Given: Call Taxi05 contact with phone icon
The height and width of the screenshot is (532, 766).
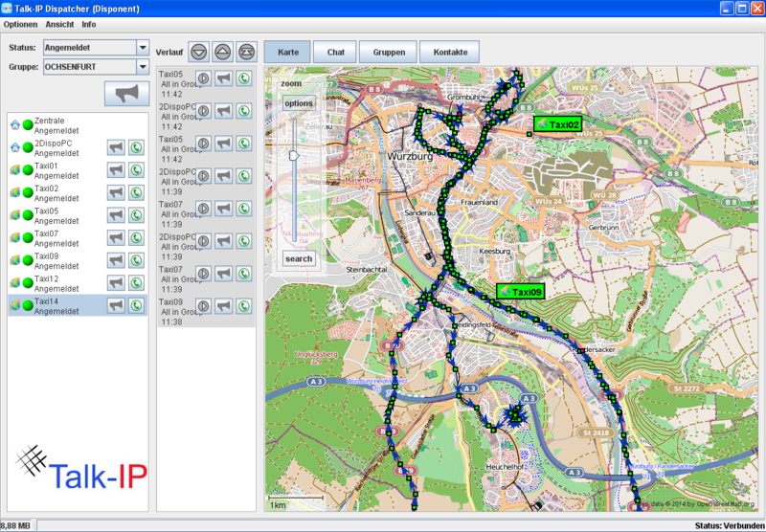Looking at the screenshot, I should [136, 214].
